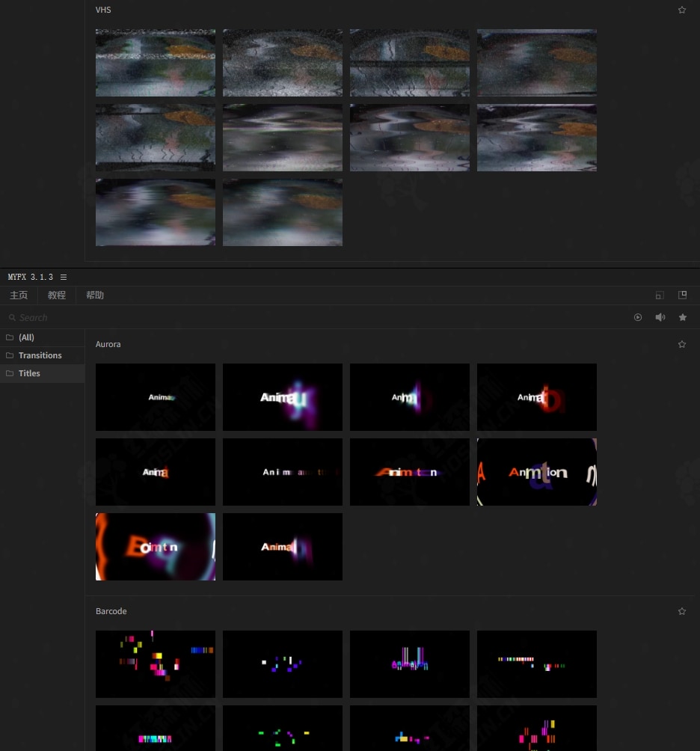The width and height of the screenshot is (700, 751).
Task: Select third Aurora thumbnail in first row
Action: (410, 397)
